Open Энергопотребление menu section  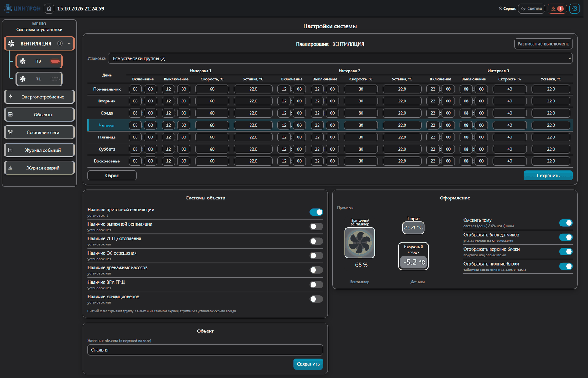point(39,97)
